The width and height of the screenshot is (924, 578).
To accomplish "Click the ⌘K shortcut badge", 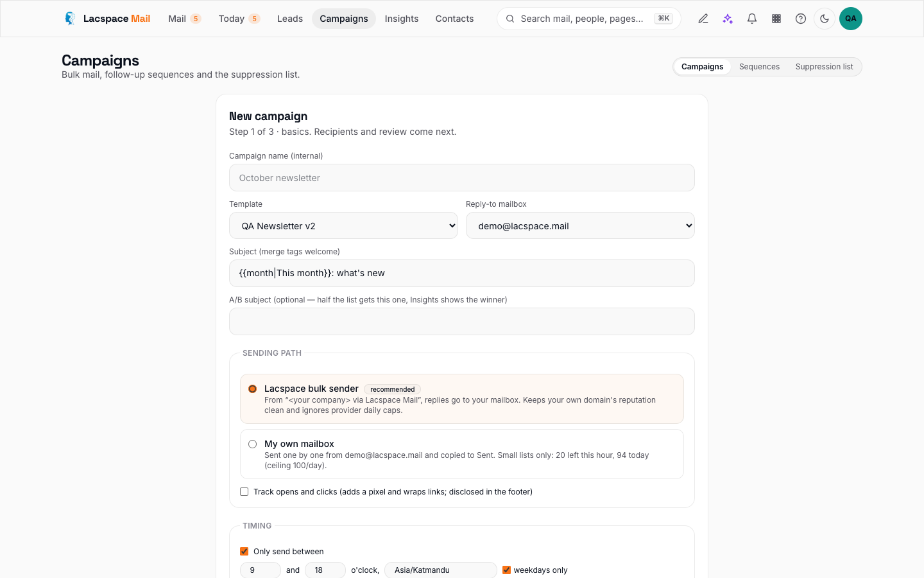I will pos(663,19).
